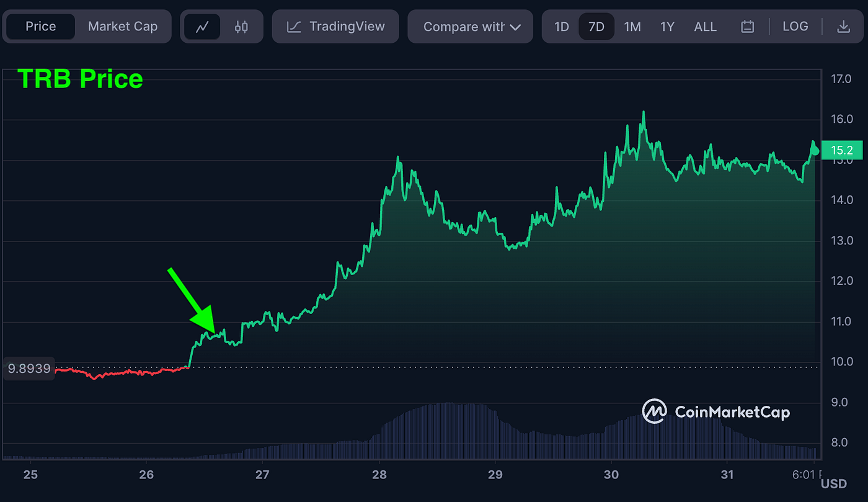The height and width of the screenshot is (502, 868).
Task: Download the chart using the export icon
Action: pyautogui.click(x=843, y=26)
